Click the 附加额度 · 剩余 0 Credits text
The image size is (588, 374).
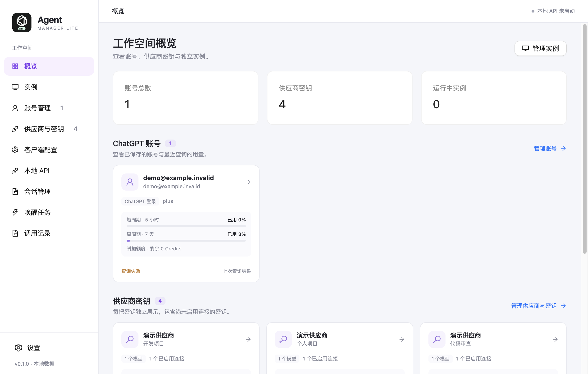pyautogui.click(x=154, y=249)
